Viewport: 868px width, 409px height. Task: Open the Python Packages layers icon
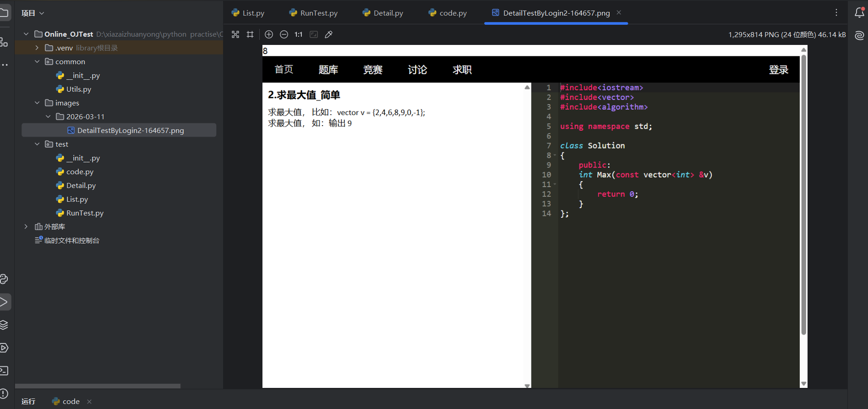4,325
